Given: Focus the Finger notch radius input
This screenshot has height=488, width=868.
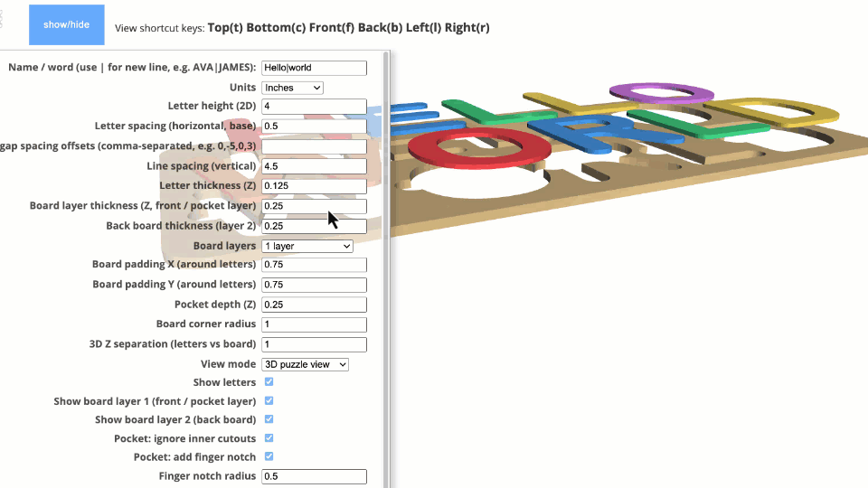Looking at the screenshot, I should point(314,476).
